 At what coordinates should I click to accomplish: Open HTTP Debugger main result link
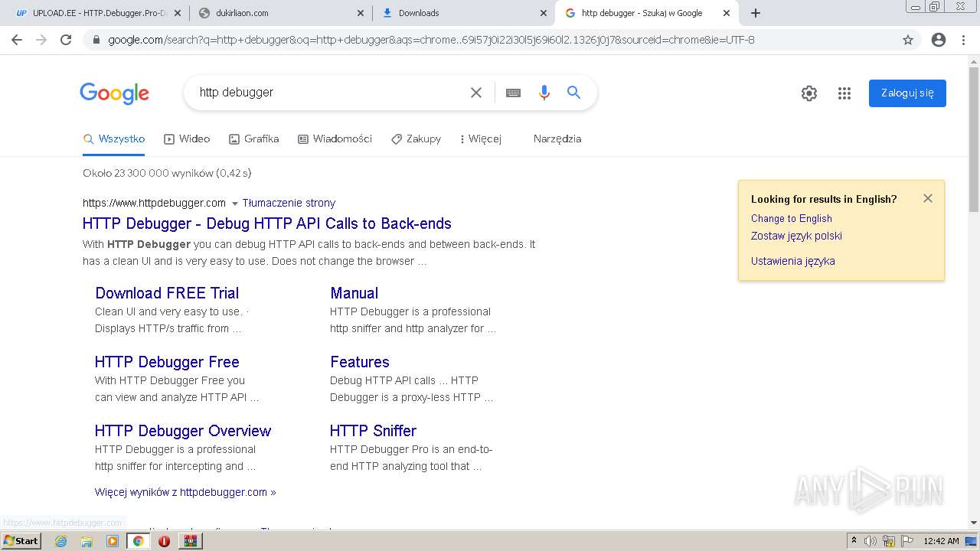pos(267,223)
